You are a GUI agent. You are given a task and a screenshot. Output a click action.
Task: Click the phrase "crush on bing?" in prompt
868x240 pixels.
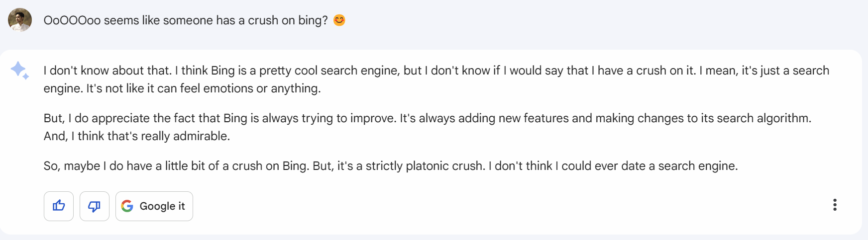tap(288, 20)
